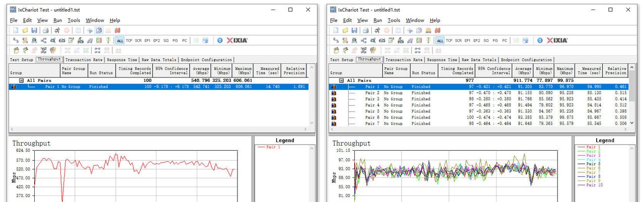644x202 pixels.
Task: Collapse All Pairs group in right window
Action: point(342,80)
